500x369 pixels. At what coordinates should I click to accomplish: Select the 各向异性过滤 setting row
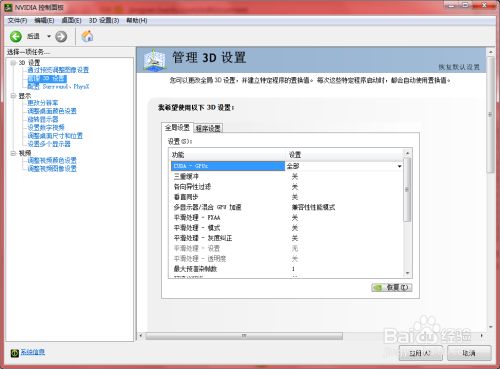[x=287, y=187]
